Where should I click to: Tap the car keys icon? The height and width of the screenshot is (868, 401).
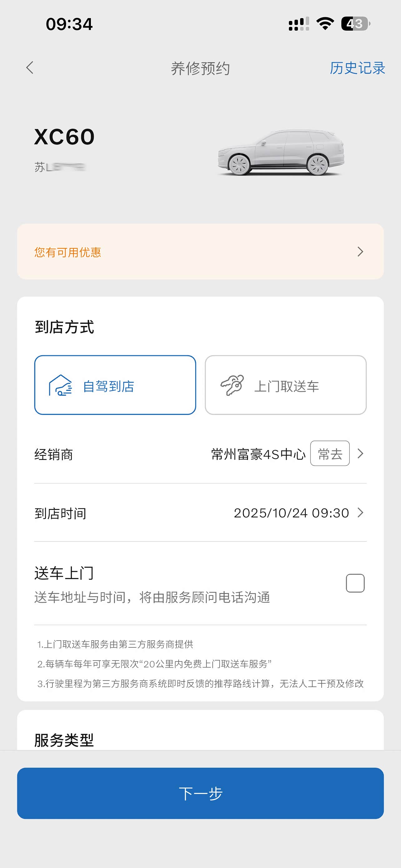pyautogui.click(x=232, y=385)
